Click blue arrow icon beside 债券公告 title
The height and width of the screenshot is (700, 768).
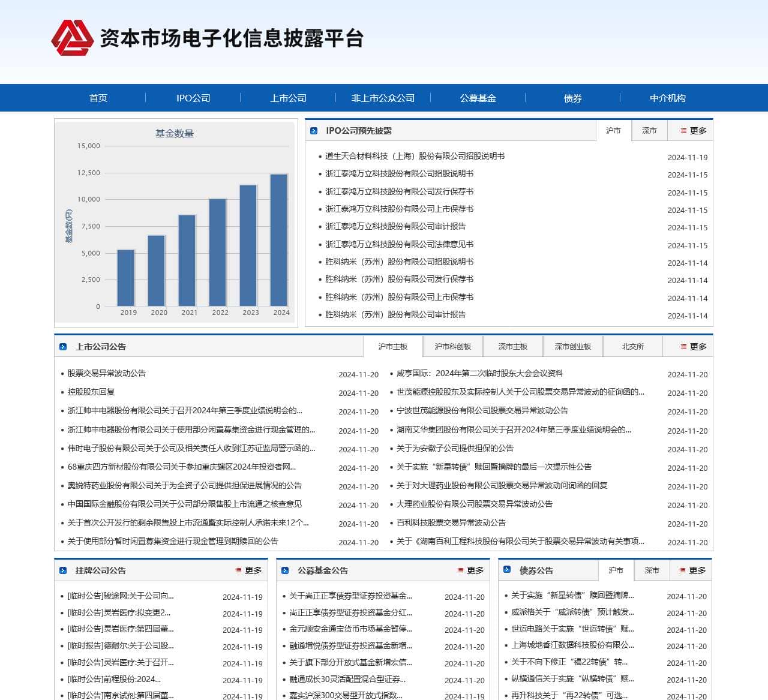pyautogui.click(x=508, y=570)
